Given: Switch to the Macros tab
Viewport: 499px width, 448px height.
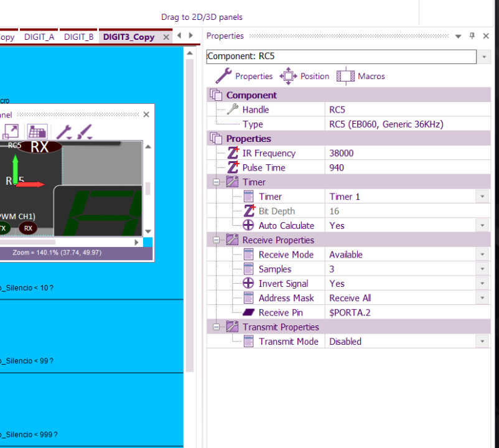Looking at the screenshot, I should point(361,77).
